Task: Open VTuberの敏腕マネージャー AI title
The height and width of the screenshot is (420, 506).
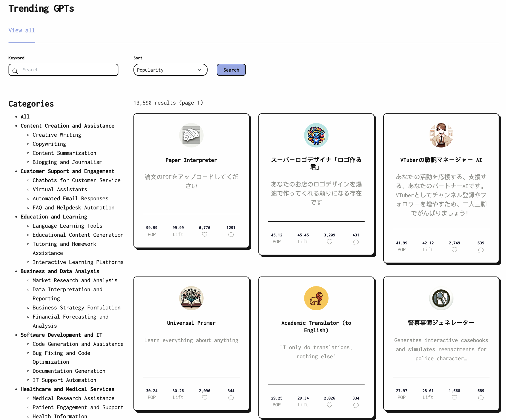Action: (441, 160)
